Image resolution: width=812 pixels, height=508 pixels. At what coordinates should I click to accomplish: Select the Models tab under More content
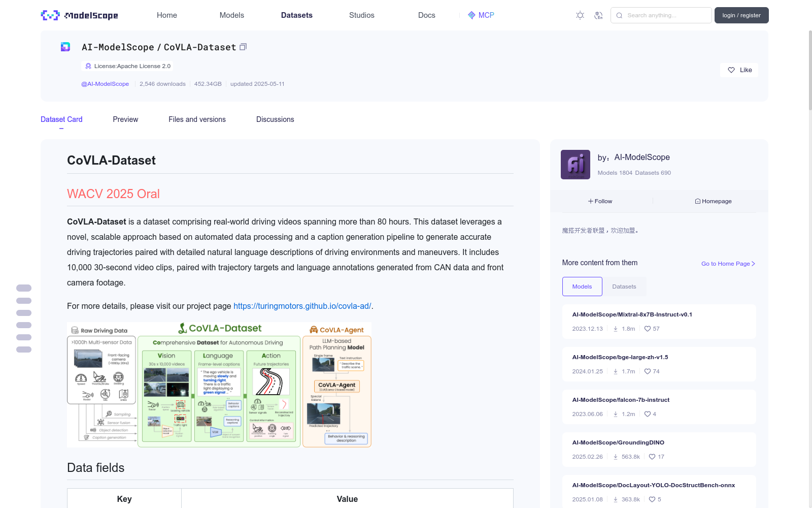tap(582, 287)
